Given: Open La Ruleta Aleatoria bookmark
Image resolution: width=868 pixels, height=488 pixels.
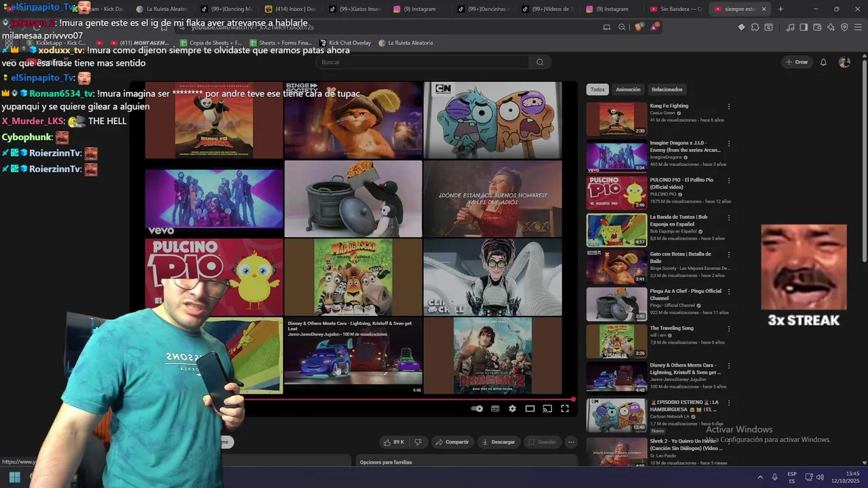Looking at the screenshot, I should pyautogui.click(x=405, y=43).
